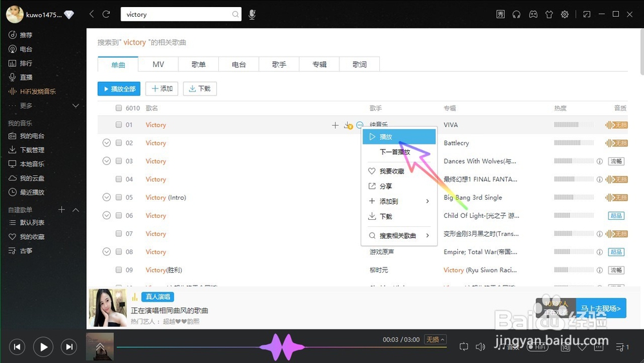
Task: Open 我的收藏 favorites list
Action: 26,237
